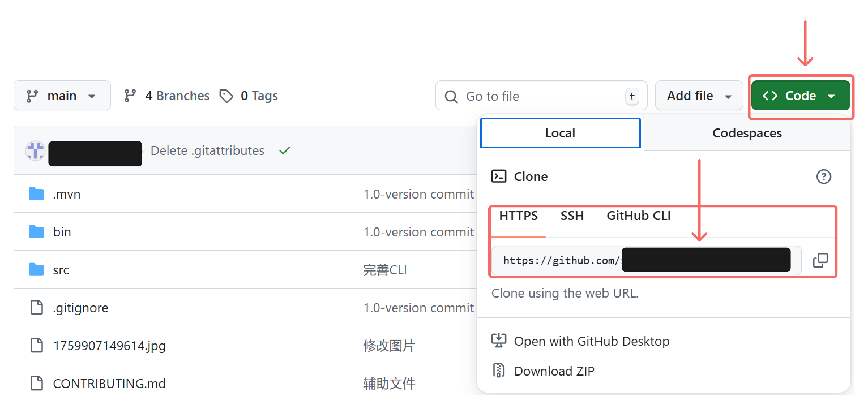Screen dimensions: 868x409
Task: Click the copy URL icon next to the HTTPS address
Action: tap(820, 260)
